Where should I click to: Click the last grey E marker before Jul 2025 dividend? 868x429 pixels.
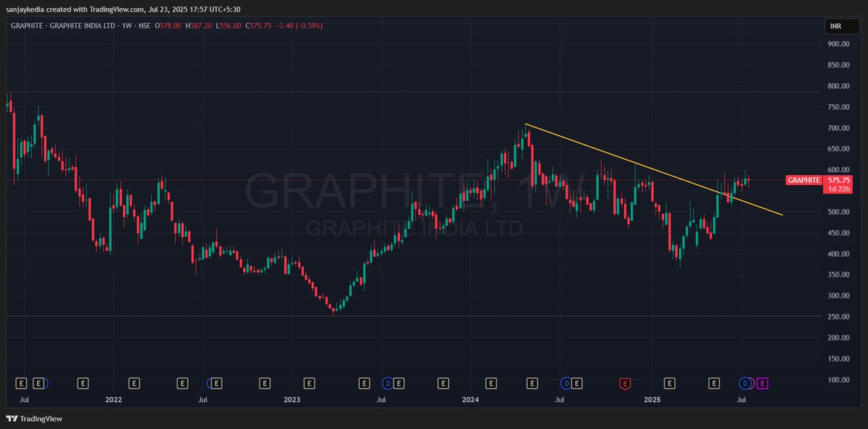(x=715, y=383)
